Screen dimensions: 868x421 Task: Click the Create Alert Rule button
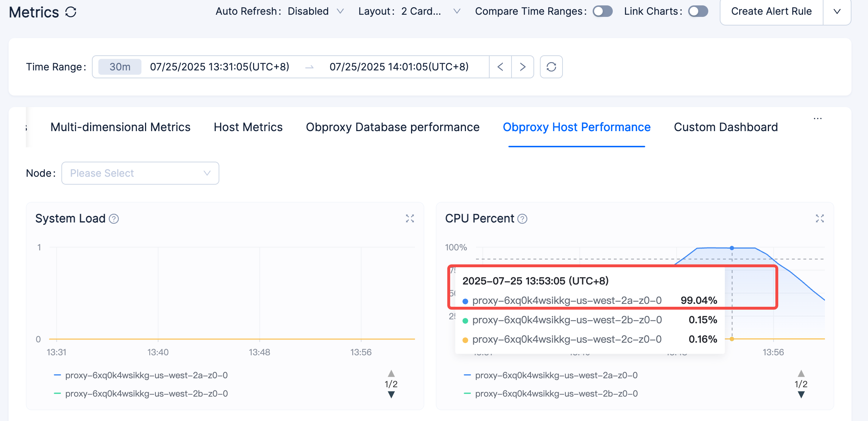tap(771, 11)
